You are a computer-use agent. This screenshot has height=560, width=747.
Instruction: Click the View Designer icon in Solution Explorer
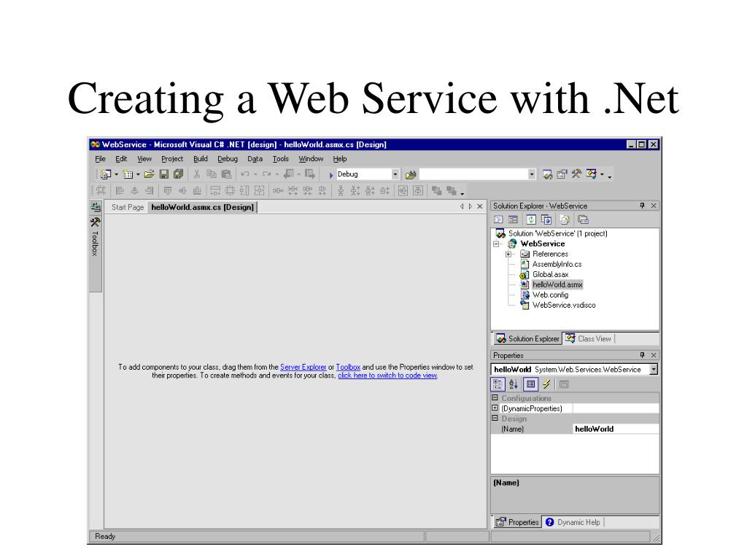click(x=513, y=219)
